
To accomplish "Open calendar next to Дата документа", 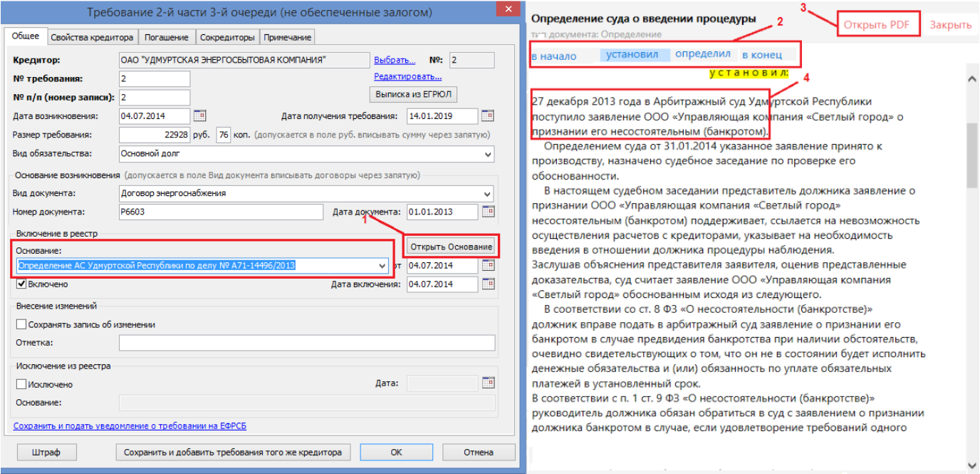I will tap(487, 211).
